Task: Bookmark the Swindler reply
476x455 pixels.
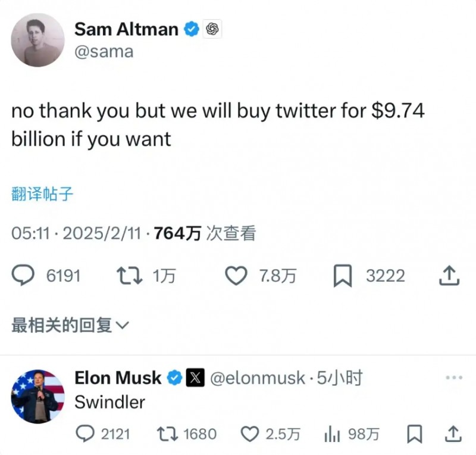Action: coord(416,434)
